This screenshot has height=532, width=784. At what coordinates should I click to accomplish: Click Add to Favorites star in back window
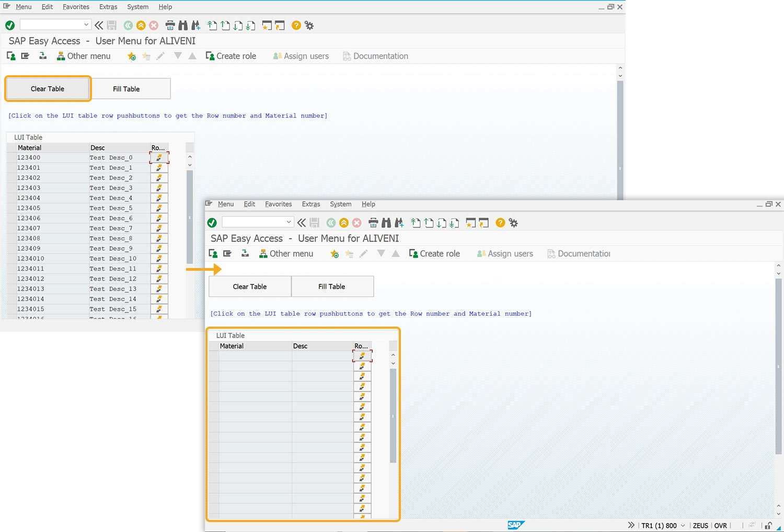coord(132,56)
